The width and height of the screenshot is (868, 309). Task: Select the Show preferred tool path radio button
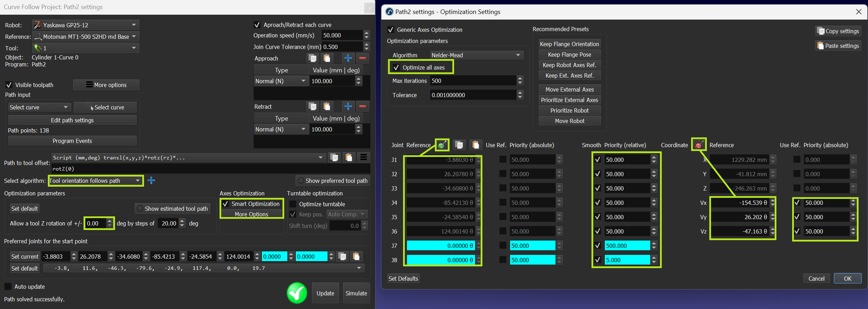click(x=301, y=180)
